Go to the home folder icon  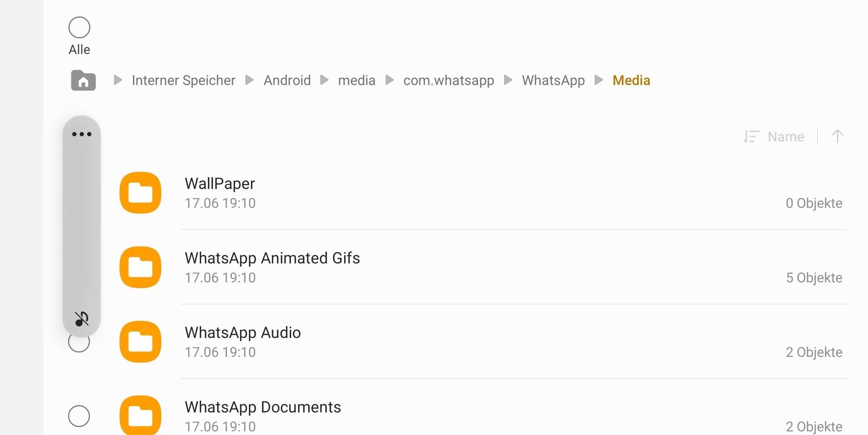(83, 80)
